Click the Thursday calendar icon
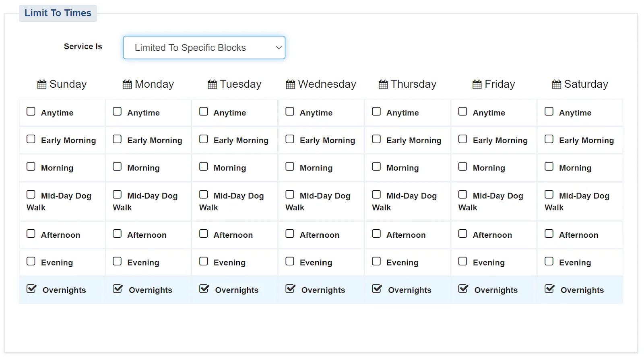This screenshot has height=358, width=644. [x=383, y=84]
